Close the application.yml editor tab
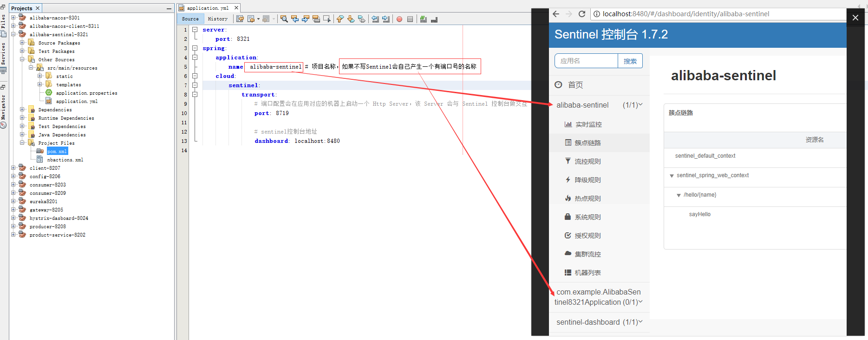The image size is (868, 340). (236, 8)
